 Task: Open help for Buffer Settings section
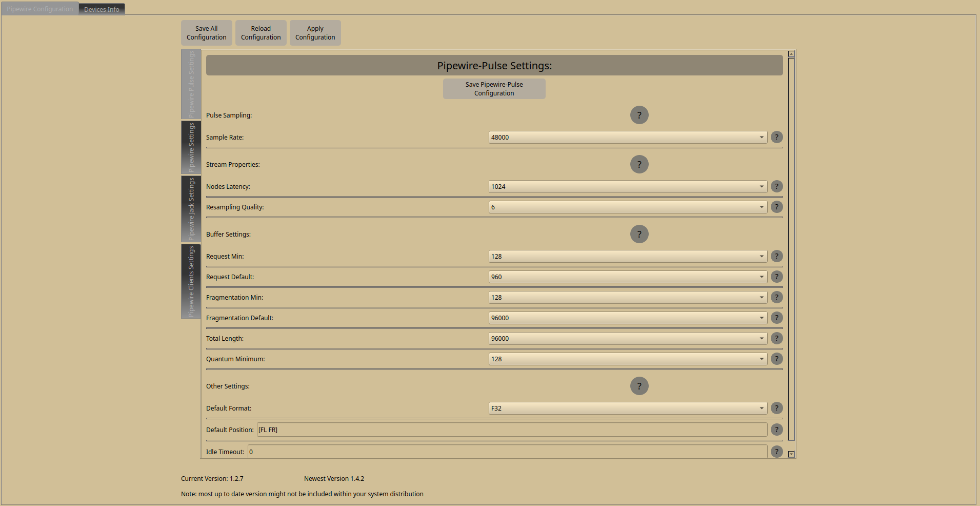pos(639,234)
